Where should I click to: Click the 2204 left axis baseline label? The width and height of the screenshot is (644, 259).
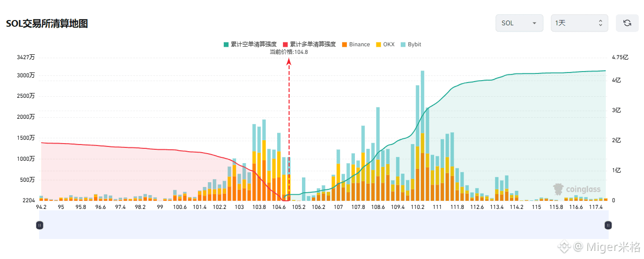(x=29, y=200)
